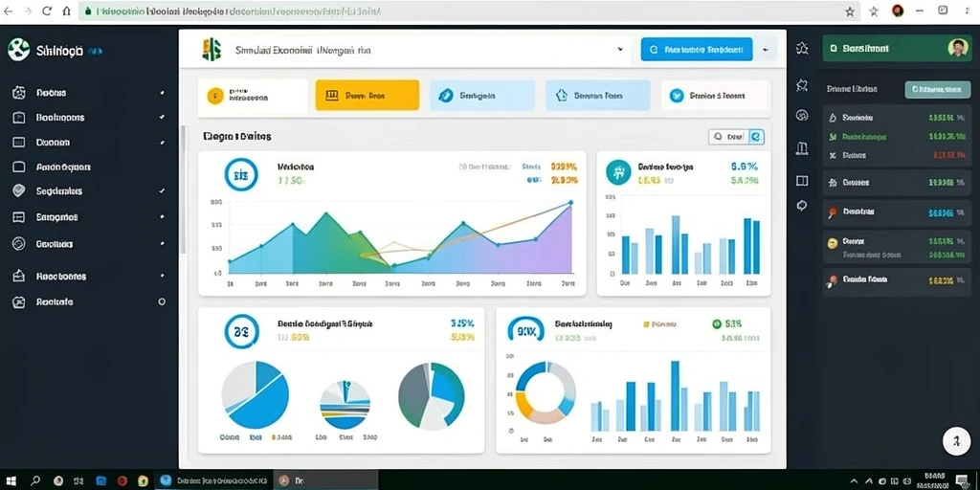Click the browser home icon
980x490 pixels.
pyautogui.click(x=67, y=11)
